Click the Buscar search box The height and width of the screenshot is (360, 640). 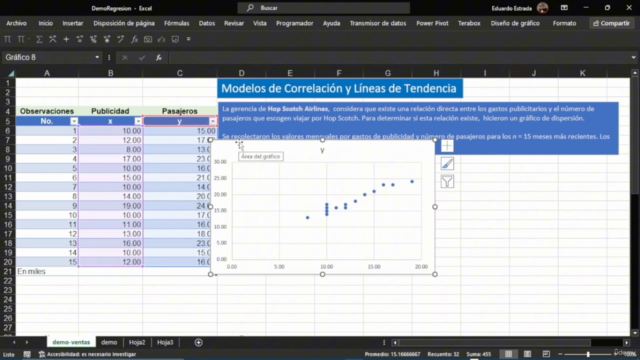(x=324, y=8)
